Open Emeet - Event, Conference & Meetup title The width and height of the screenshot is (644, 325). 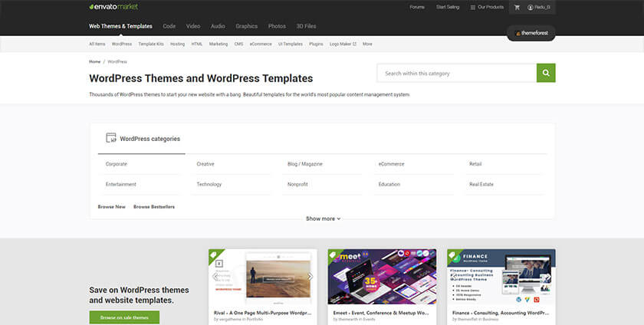(x=382, y=313)
